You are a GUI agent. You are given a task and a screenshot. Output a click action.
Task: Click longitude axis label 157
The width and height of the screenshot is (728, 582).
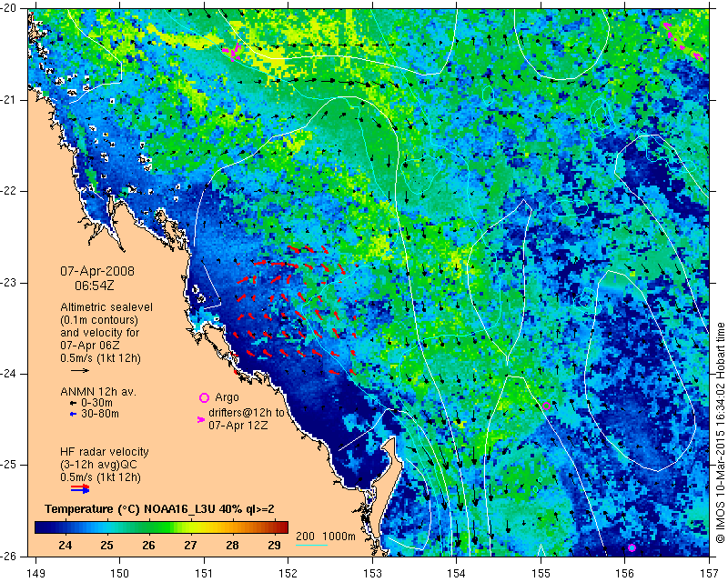point(709,574)
